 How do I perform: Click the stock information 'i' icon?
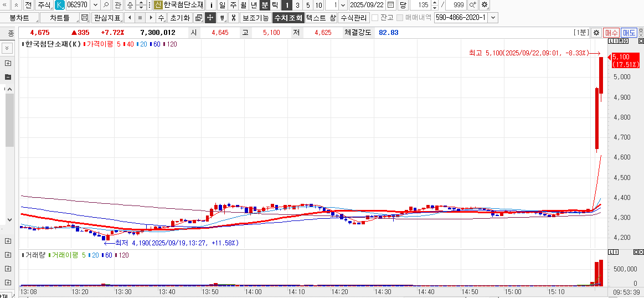point(212,5)
